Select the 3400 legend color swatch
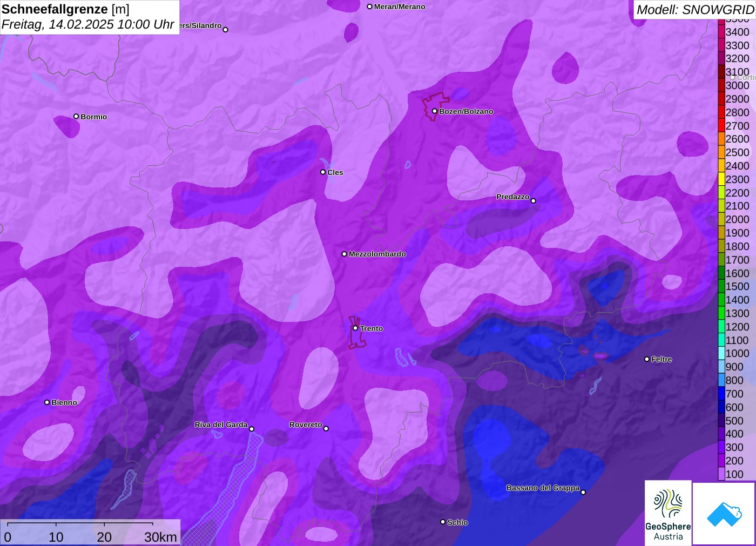 pos(721,32)
